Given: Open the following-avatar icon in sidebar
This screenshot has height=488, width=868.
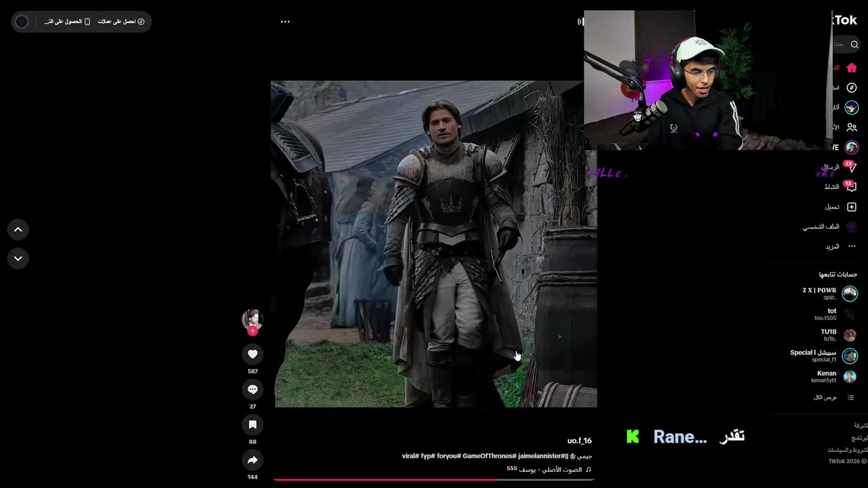Looking at the screenshot, I should (x=852, y=107).
